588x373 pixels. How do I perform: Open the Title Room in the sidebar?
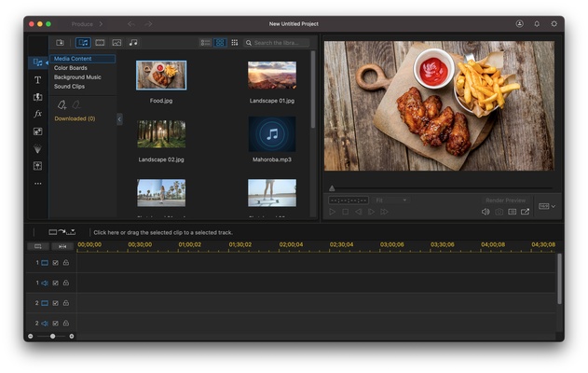click(37, 80)
